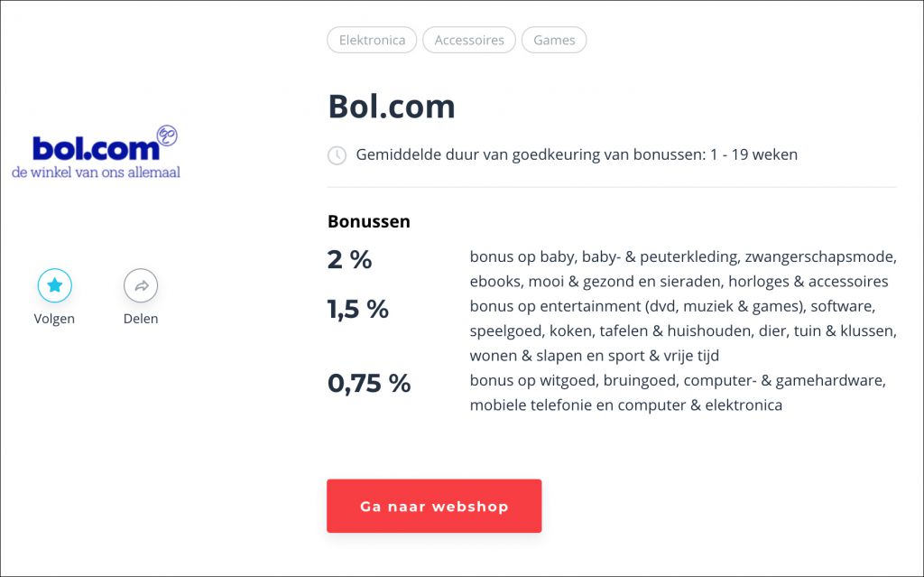Click the entertainment bonus description text
The height and width of the screenshot is (577, 924).
pyautogui.click(x=683, y=330)
